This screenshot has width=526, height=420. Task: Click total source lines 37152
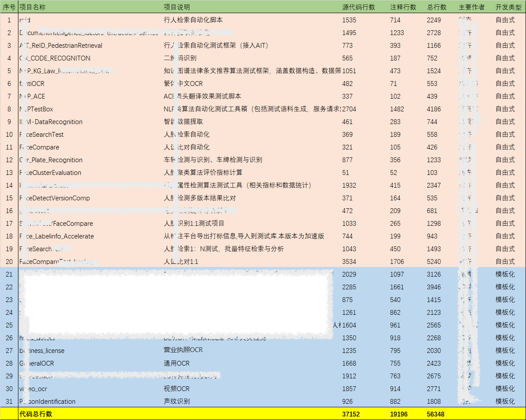351,415
